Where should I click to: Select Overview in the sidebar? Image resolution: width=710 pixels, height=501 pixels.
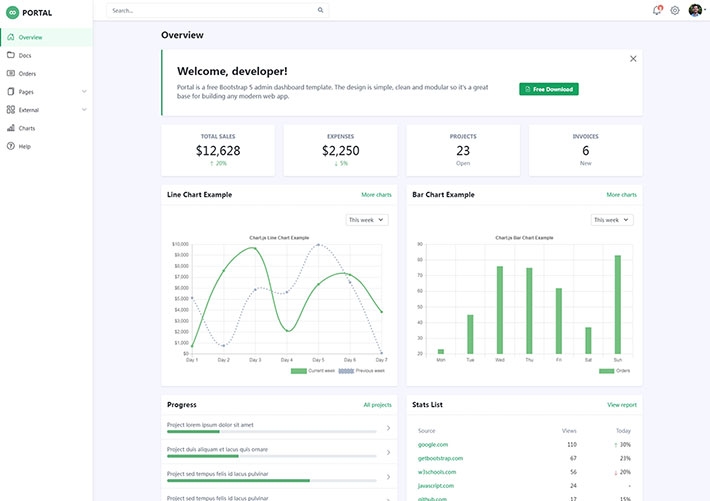point(30,37)
